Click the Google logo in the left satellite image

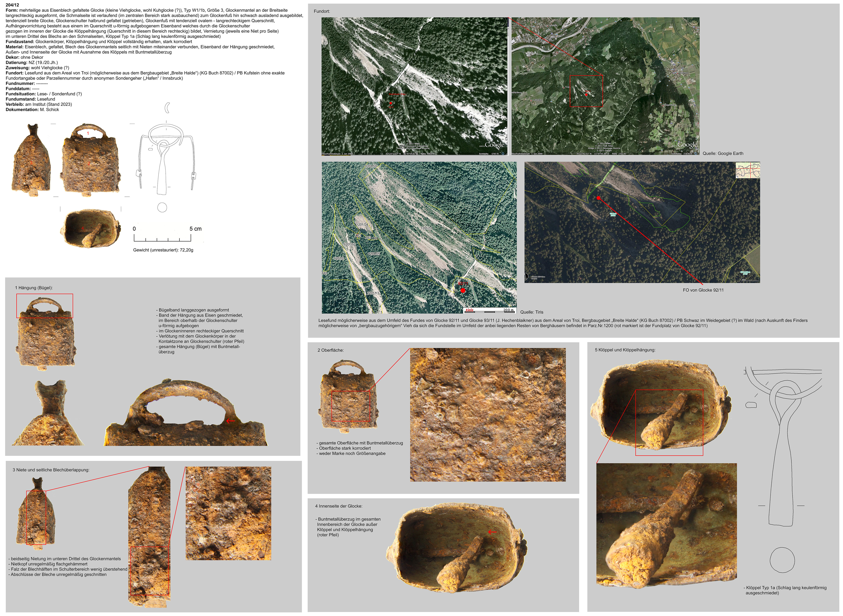pos(494,145)
